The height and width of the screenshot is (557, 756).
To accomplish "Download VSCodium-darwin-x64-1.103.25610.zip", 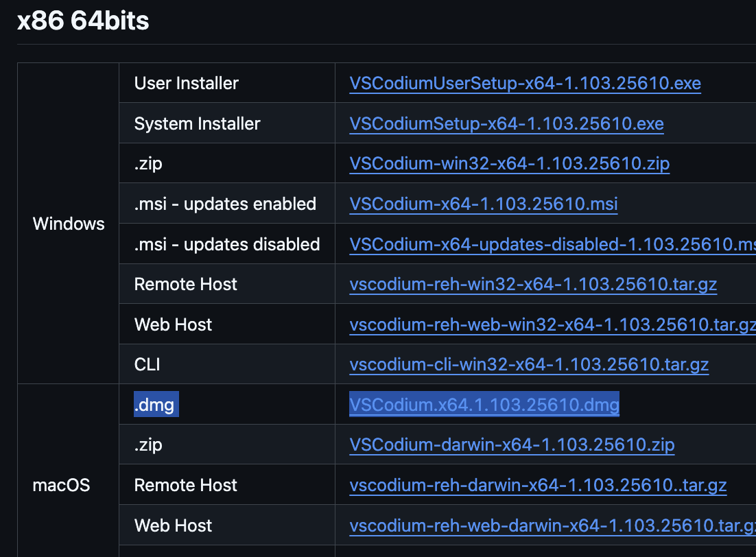I will coord(512,445).
